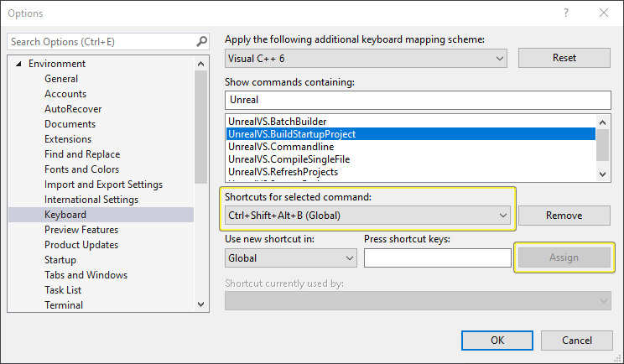Click the Help question mark icon
This screenshot has width=624, height=364.
[566, 13]
